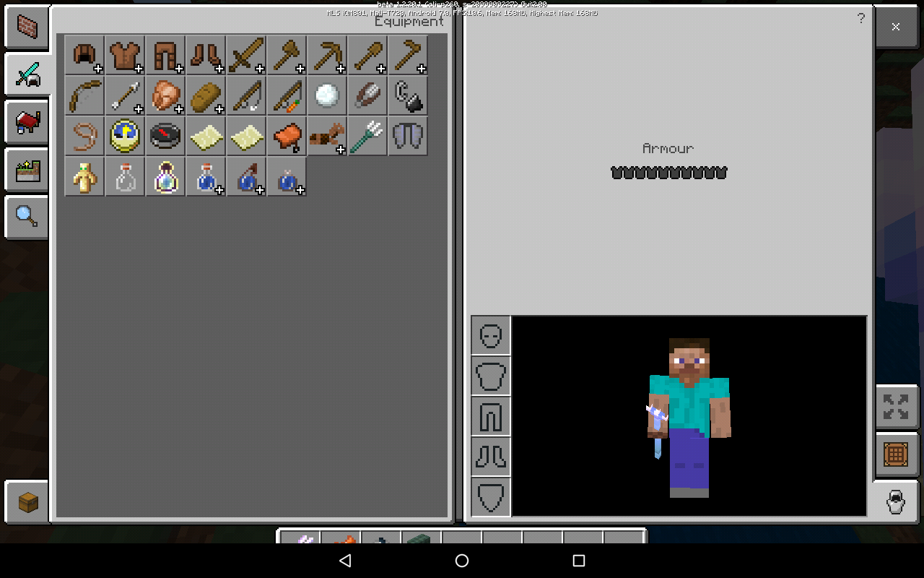Viewport: 924px width, 578px height.
Task: Pick the wooden pickaxe
Action: [327, 55]
